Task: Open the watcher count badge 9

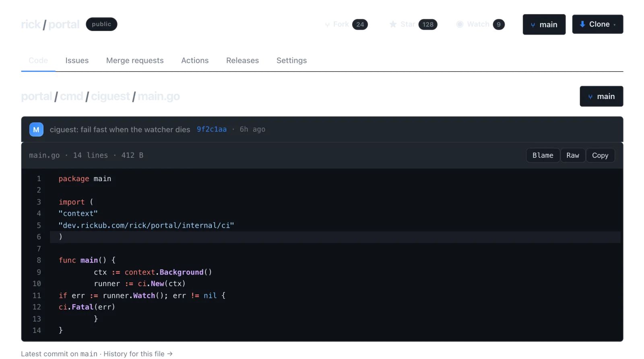Action: [x=499, y=25]
